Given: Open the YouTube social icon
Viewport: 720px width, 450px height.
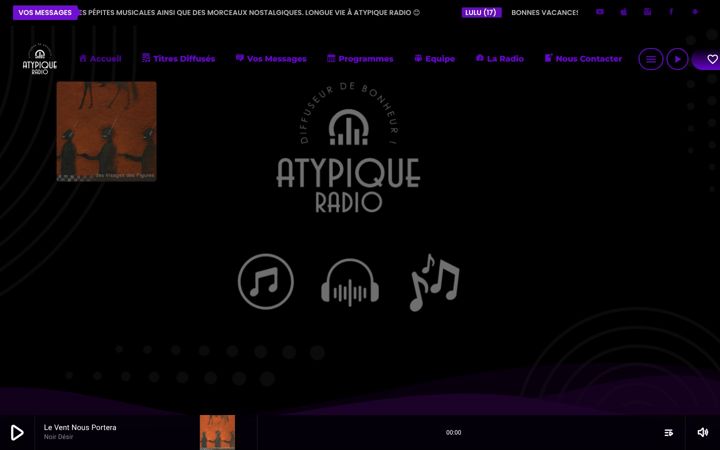Looking at the screenshot, I should point(600,12).
